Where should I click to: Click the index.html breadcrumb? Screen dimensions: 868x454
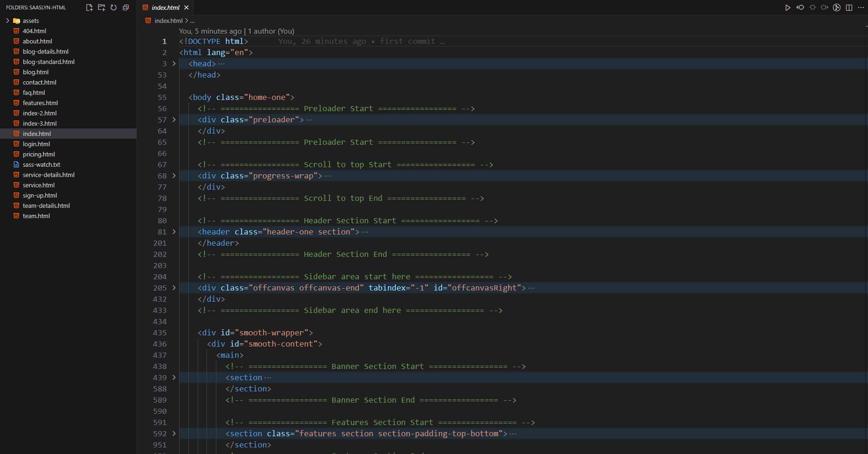pos(168,21)
